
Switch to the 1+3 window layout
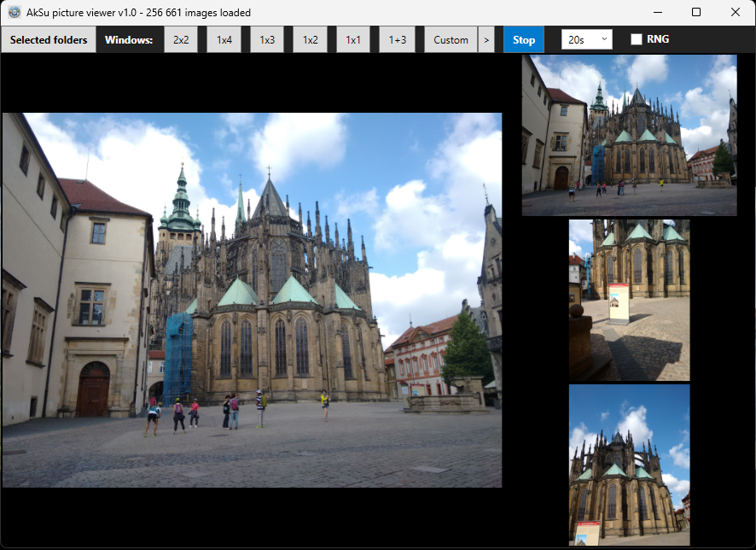click(x=398, y=39)
